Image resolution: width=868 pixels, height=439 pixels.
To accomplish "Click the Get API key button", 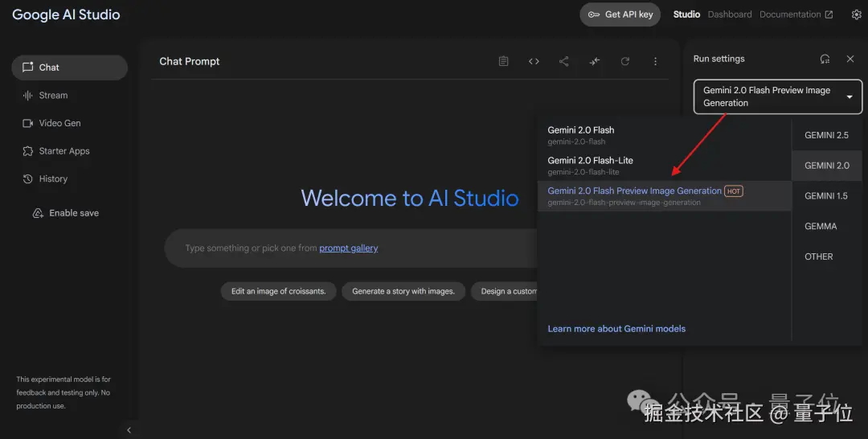I will coord(620,15).
